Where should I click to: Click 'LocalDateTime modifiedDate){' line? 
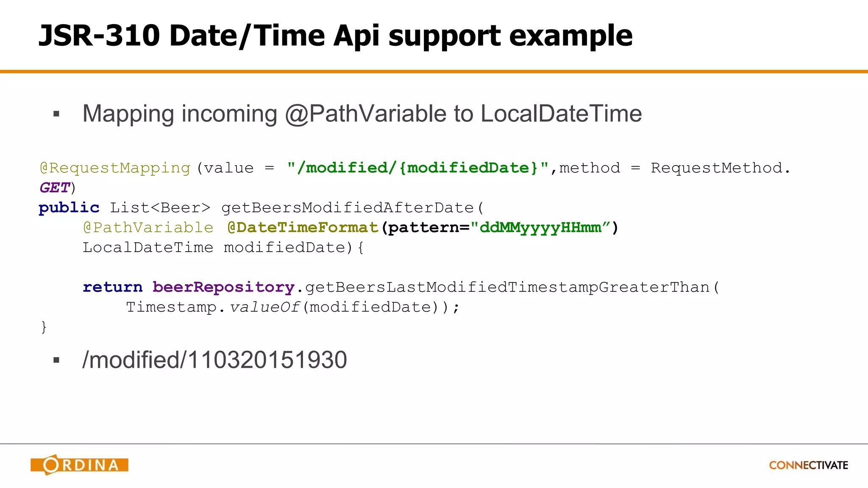click(x=223, y=247)
